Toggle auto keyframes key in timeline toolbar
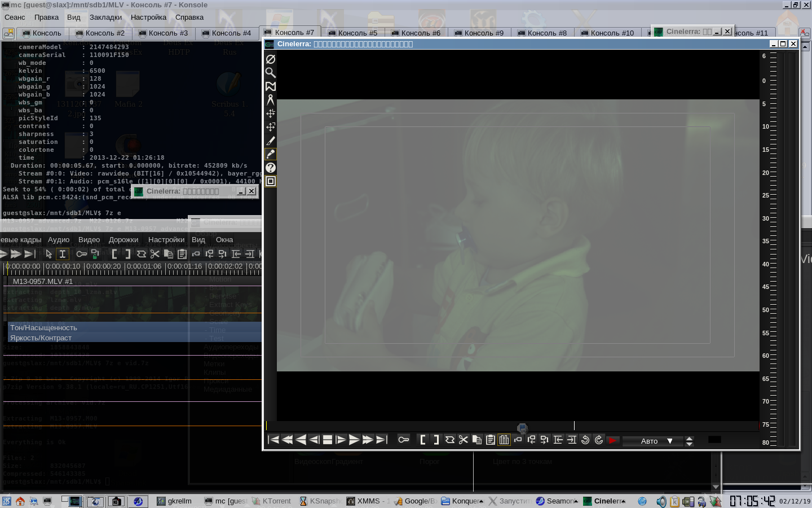 click(82, 254)
